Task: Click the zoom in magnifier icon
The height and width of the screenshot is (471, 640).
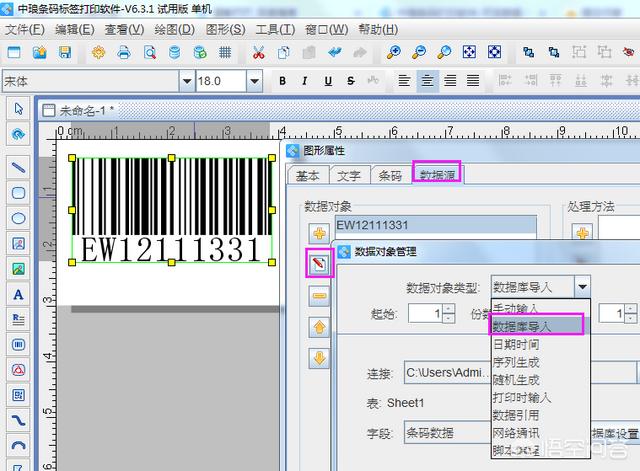Action: 393,52
